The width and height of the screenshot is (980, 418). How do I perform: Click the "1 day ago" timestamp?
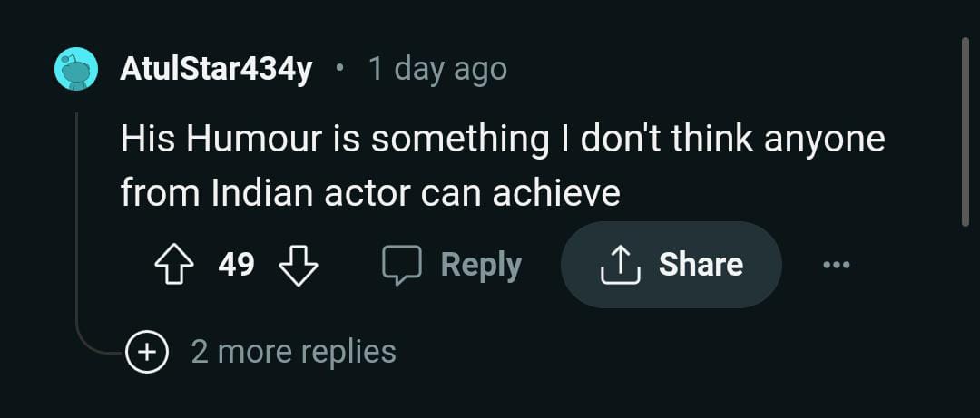tap(437, 69)
